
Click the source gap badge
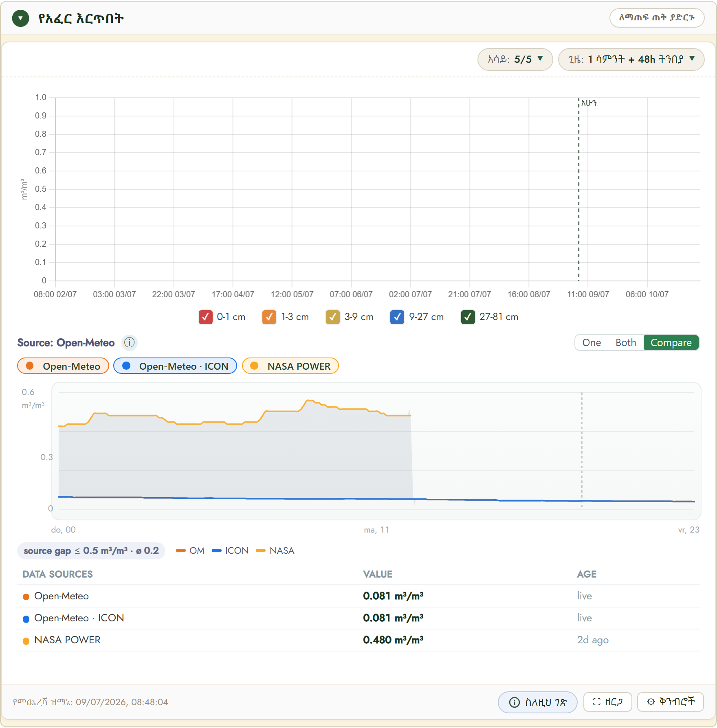click(x=91, y=550)
